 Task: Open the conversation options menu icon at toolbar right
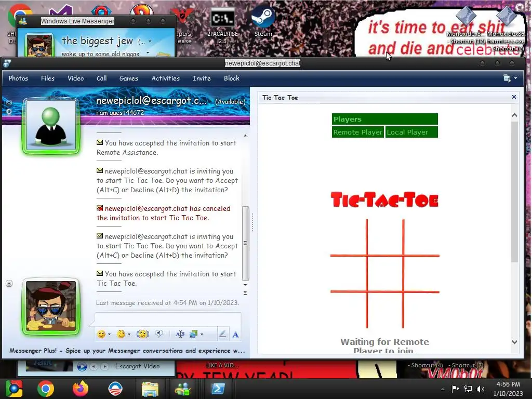click(x=510, y=78)
